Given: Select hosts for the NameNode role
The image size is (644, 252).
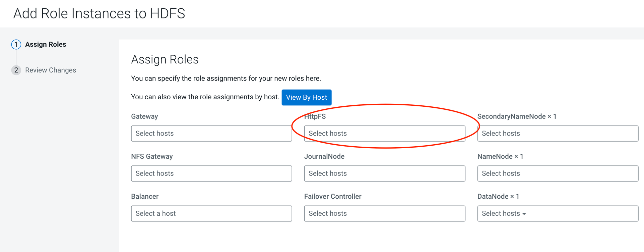Looking at the screenshot, I should pyautogui.click(x=558, y=173).
